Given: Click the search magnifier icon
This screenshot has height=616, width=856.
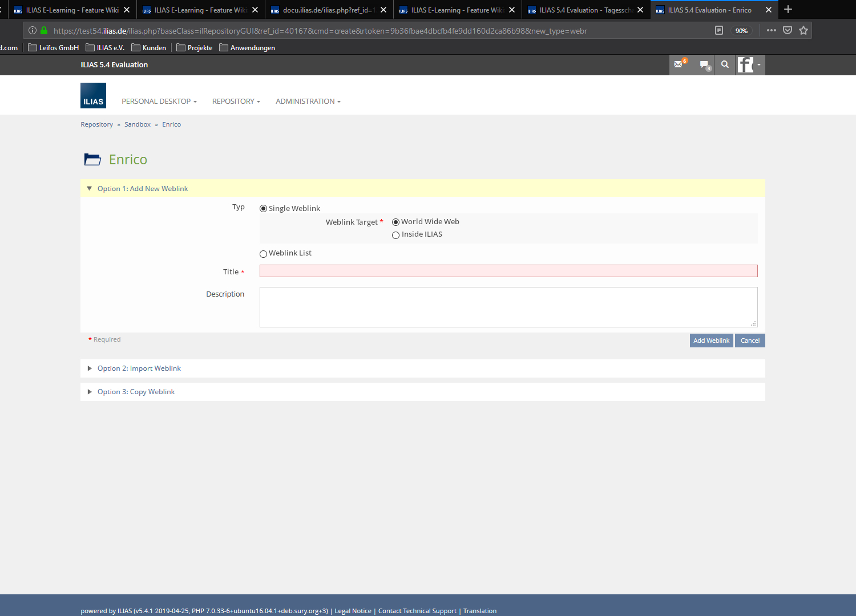Looking at the screenshot, I should [725, 64].
